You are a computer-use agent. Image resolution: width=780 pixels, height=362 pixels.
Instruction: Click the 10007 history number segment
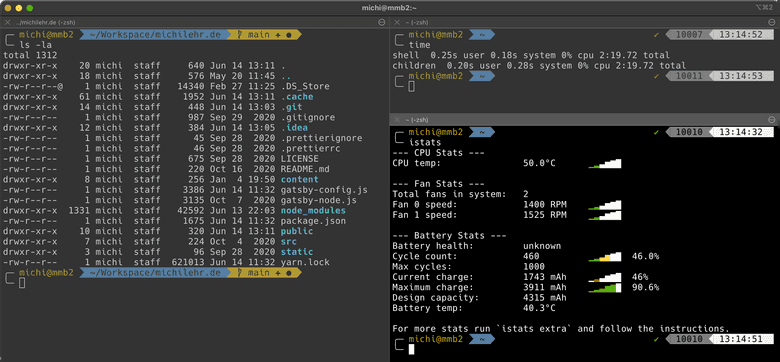click(x=689, y=35)
